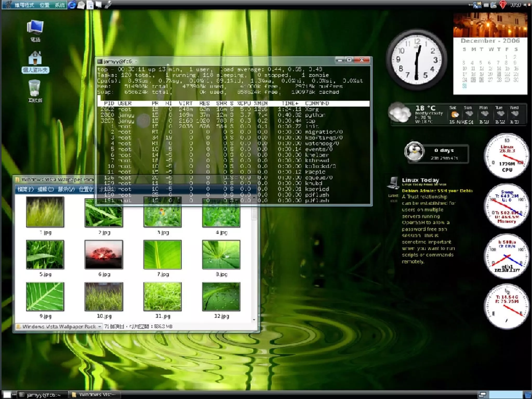Screen dimensions: 532x399
Task: Select the 6.jpg red tree thumbnail
Action: click(x=104, y=254)
